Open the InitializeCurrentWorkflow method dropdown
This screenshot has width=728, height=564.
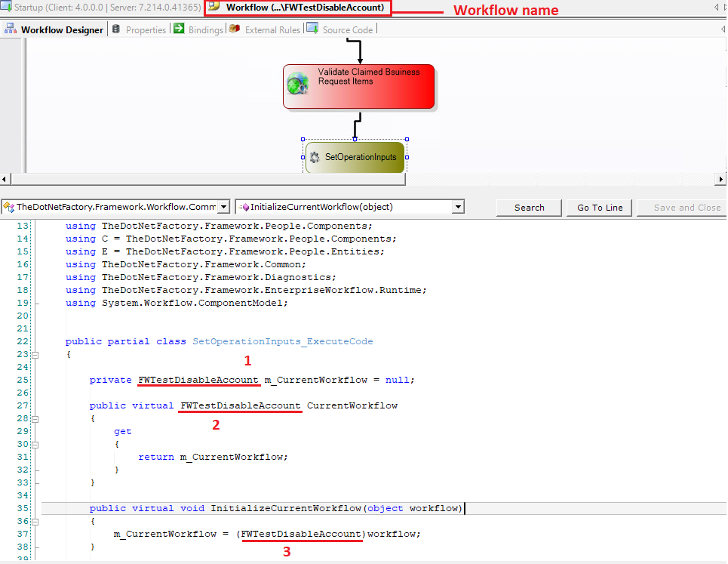tap(458, 207)
